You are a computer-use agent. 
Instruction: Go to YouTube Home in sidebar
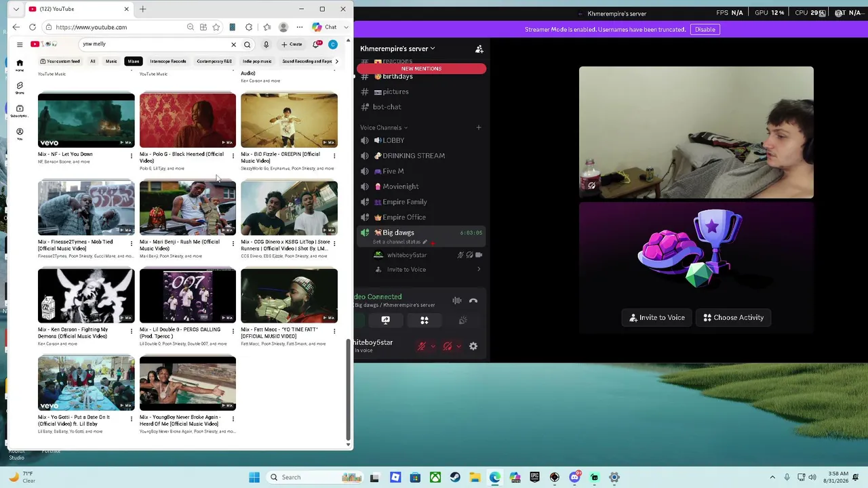[20, 65]
